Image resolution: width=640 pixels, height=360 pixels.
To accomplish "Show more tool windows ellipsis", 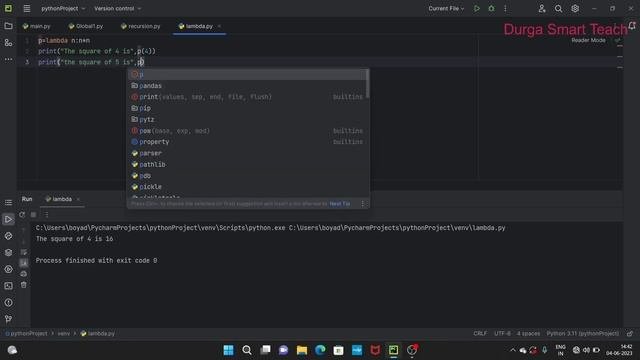I will (x=8, y=59).
